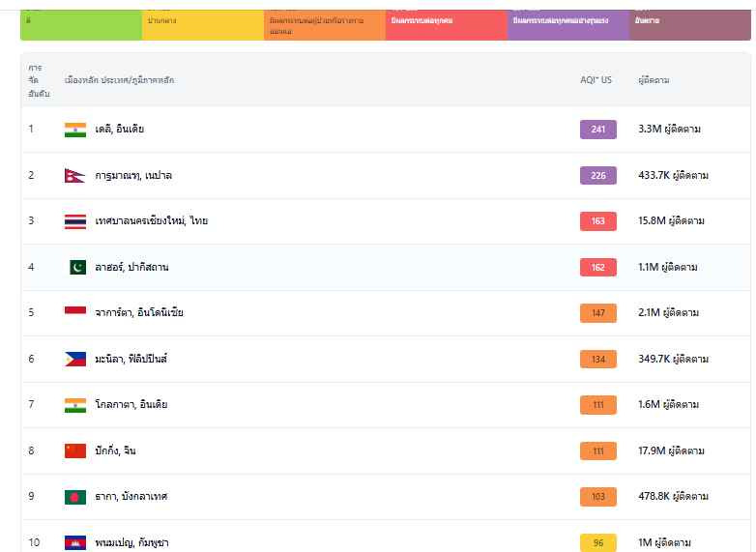Click the purple 241 AQI badge

(x=597, y=129)
